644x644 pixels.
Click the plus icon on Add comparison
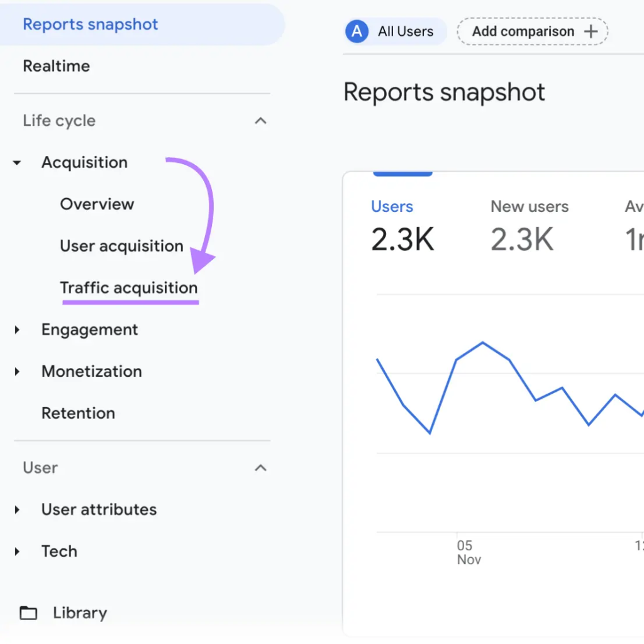(592, 31)
